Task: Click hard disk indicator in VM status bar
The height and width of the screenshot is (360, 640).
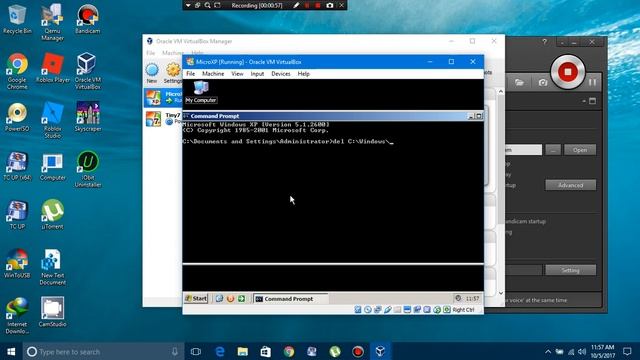Action: pos(358,310)
